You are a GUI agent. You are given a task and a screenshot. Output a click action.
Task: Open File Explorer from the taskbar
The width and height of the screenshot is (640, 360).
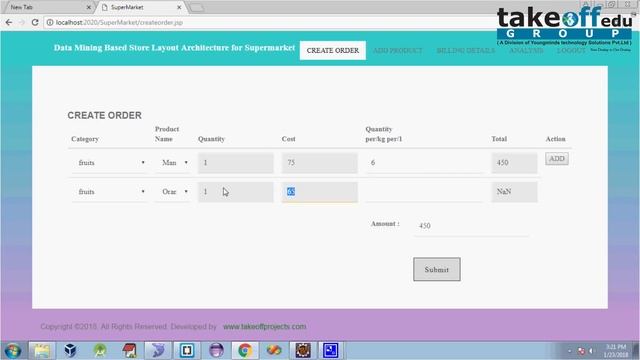click(42, 351)
